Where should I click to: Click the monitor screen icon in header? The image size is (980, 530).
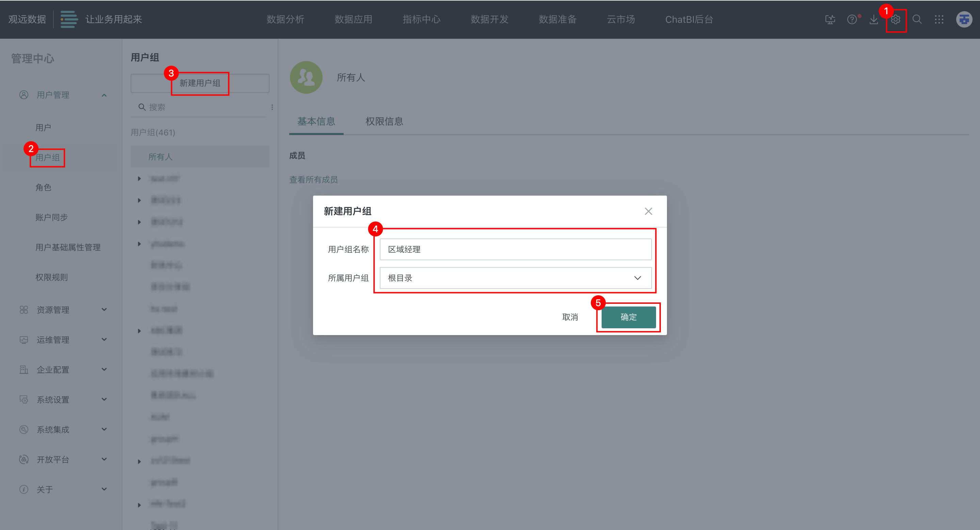(x=830, y=20)
